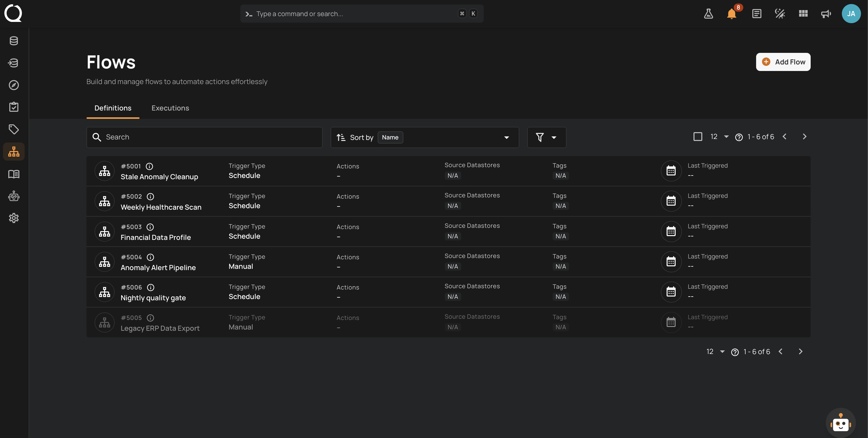Open the Enrichment datastores sidebar icon
868x438 pixels.
coord(14,63)
